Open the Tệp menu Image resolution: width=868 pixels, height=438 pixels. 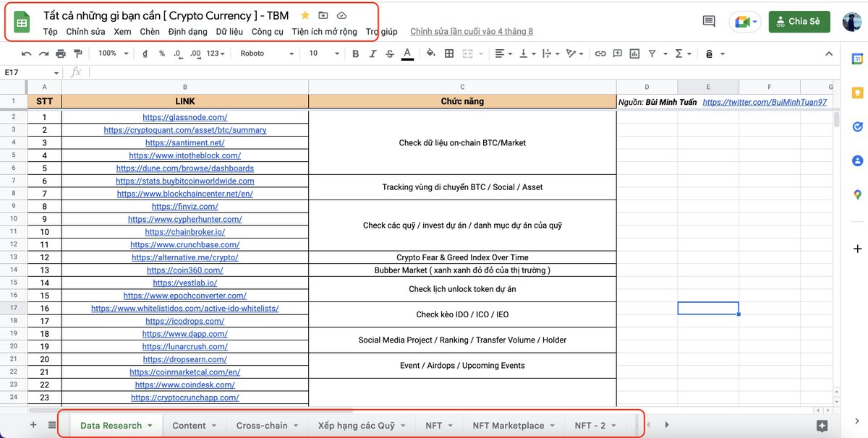[50, 32]
